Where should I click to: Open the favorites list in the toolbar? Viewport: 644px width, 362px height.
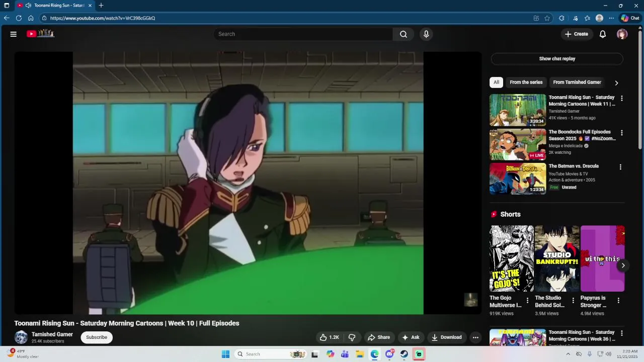[x=587, y=18]
